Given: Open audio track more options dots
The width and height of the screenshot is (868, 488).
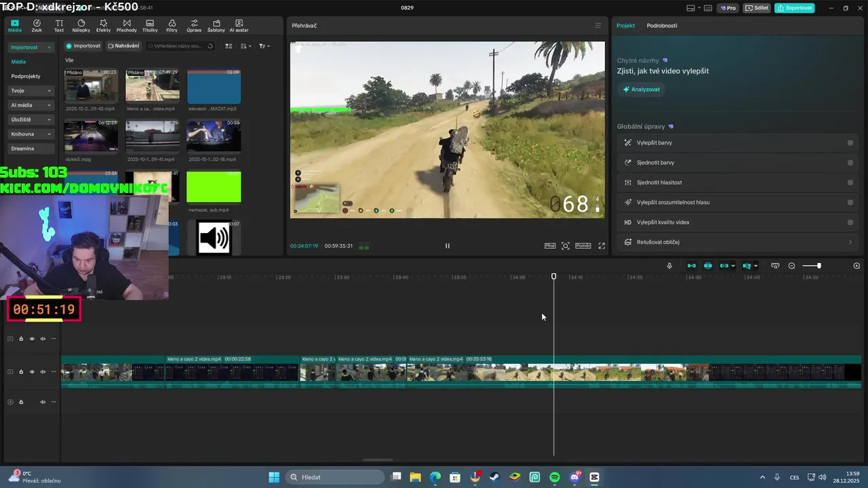Looking at the screenshot, I should tap(54, 402).
